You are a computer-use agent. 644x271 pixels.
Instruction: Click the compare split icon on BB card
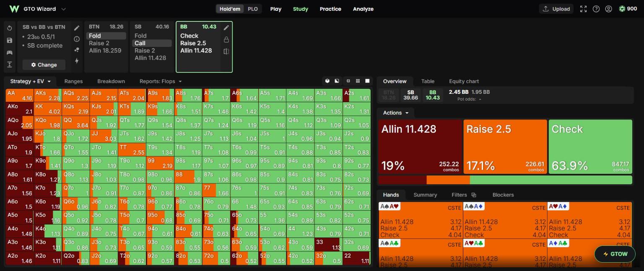pos(226,51)
